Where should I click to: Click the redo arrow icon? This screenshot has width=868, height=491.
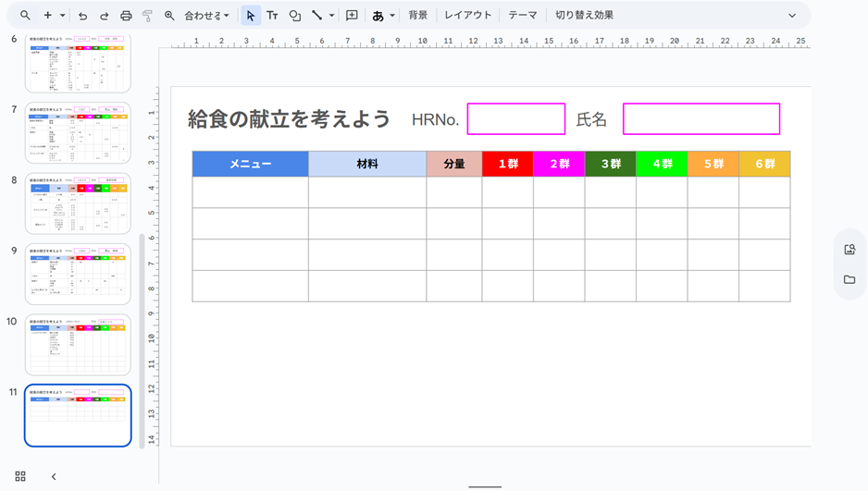pyautogui.click(x=105, y=16)
